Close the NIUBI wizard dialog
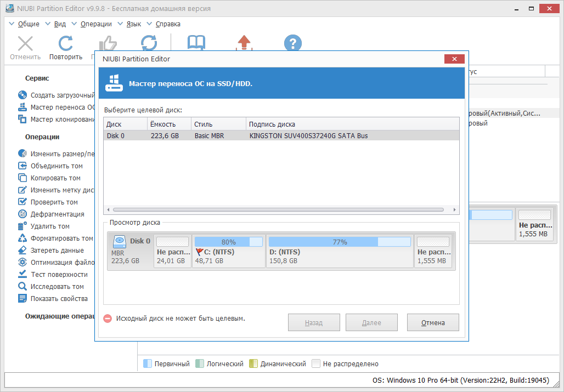 click(x=454, y=59)
